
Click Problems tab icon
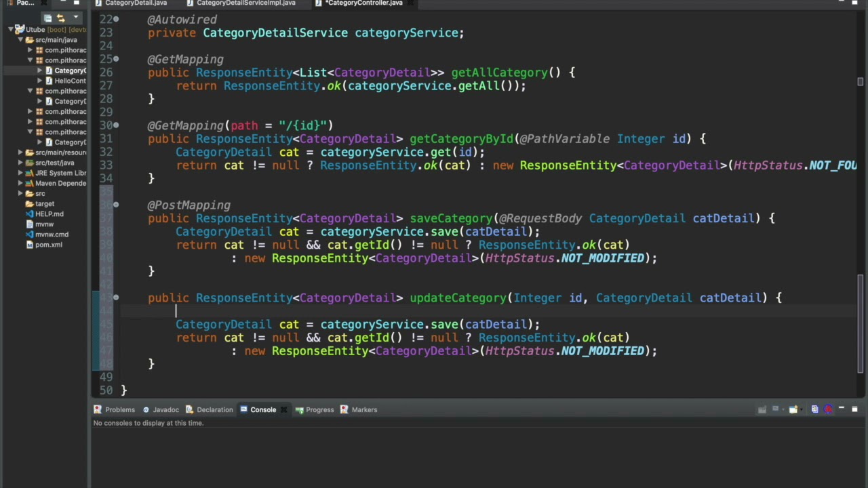98,409
